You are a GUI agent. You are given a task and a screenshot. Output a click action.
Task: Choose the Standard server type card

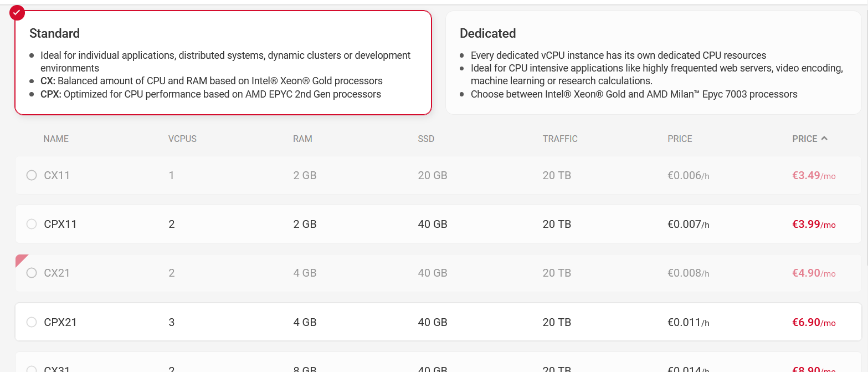click(x=223, y=63)
